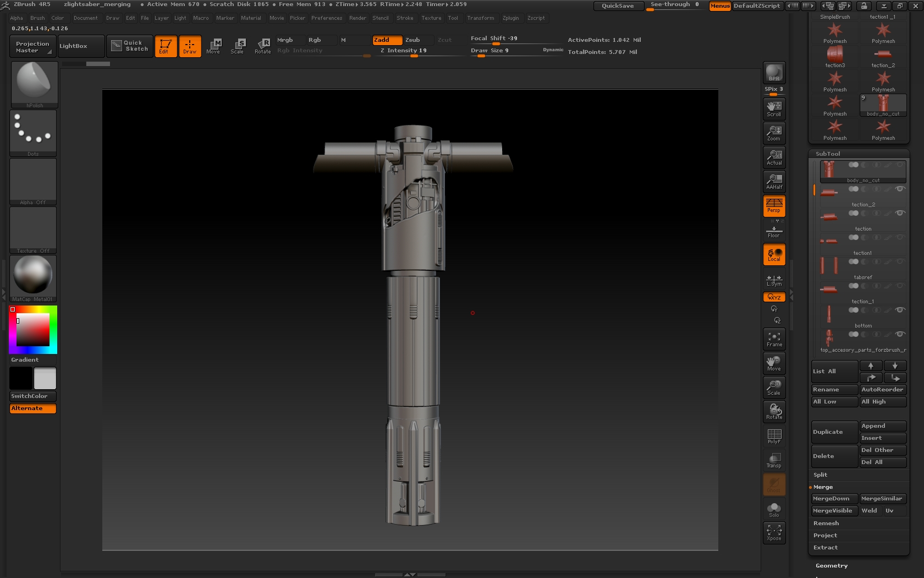
Task: Open the Brush menu
Action: click(37, 18)
